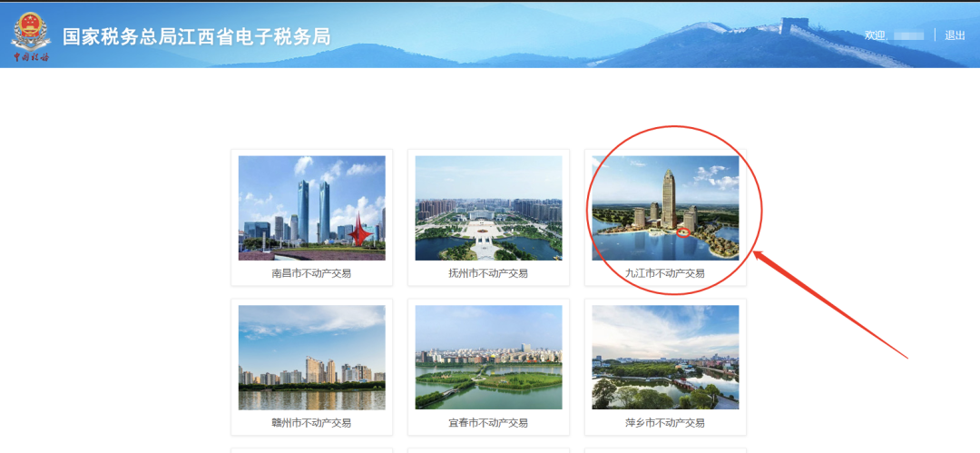980x453 pixels.
Task: Open the Fuzhou city aerial photo
Action: (x=489, y=208)
